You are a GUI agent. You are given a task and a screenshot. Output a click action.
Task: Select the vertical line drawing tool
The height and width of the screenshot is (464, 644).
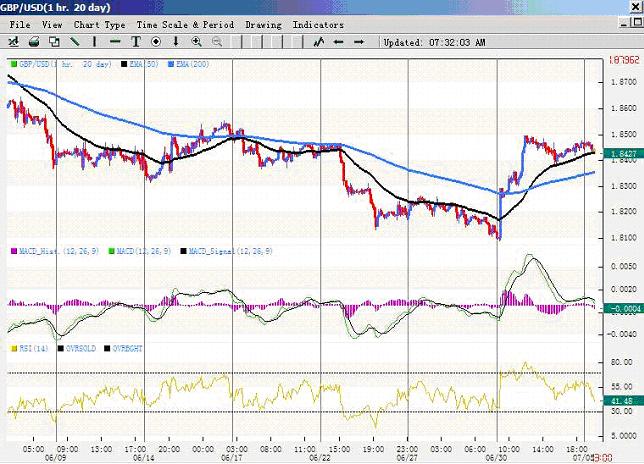tap(95, 42)
